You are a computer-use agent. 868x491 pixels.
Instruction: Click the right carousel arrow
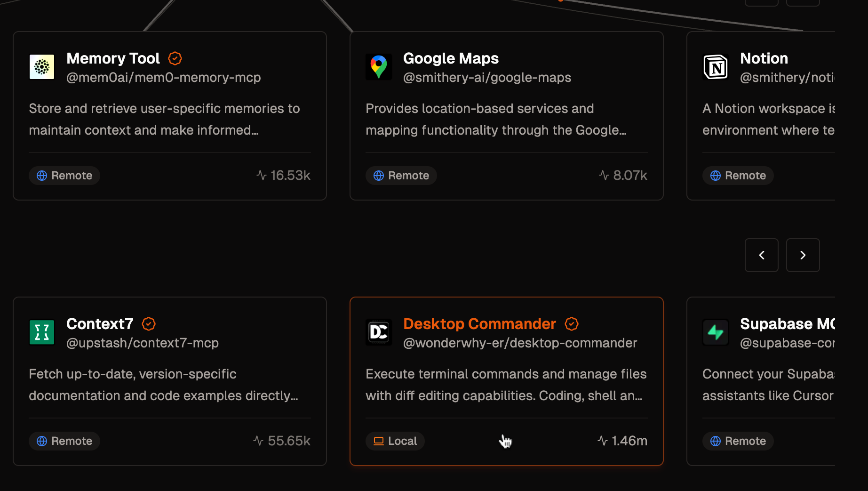[803, 255]
